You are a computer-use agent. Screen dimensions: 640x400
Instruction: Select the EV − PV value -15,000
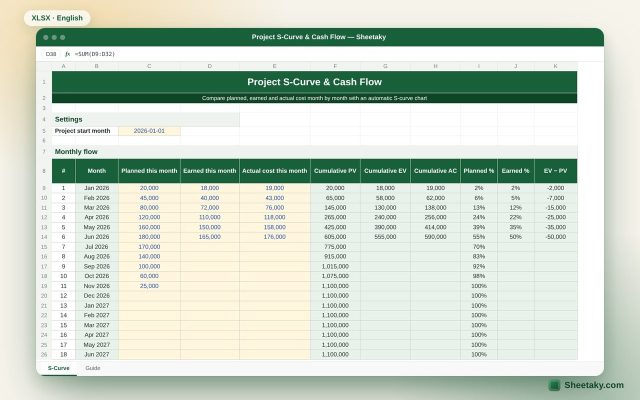pos(556,208)
